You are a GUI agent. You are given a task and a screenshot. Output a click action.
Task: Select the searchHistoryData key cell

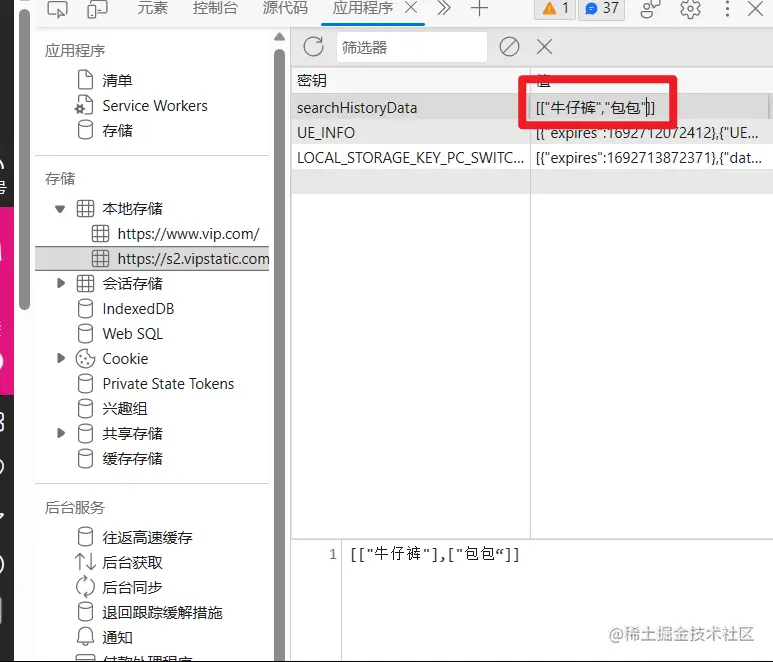(411, 107)
